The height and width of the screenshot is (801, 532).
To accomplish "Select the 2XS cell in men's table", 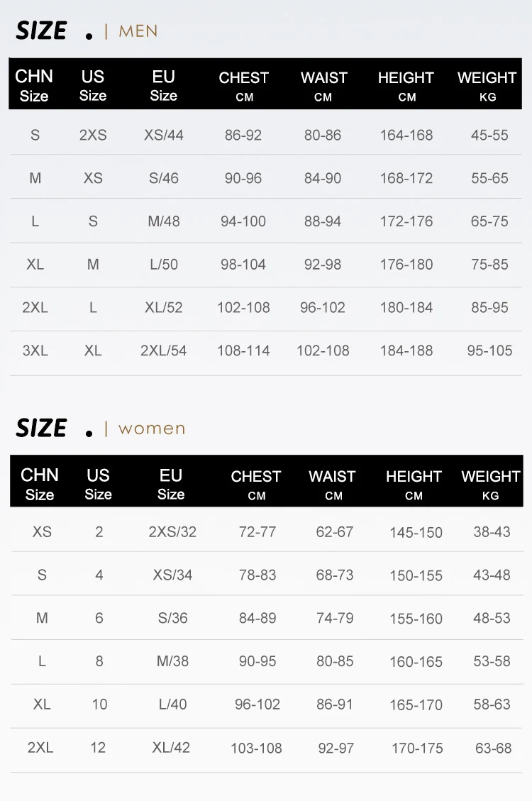I will [x=93, y=135].
